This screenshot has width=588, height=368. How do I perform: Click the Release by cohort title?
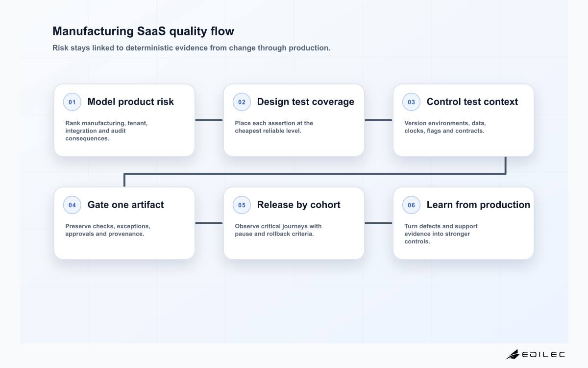point(298,205)
